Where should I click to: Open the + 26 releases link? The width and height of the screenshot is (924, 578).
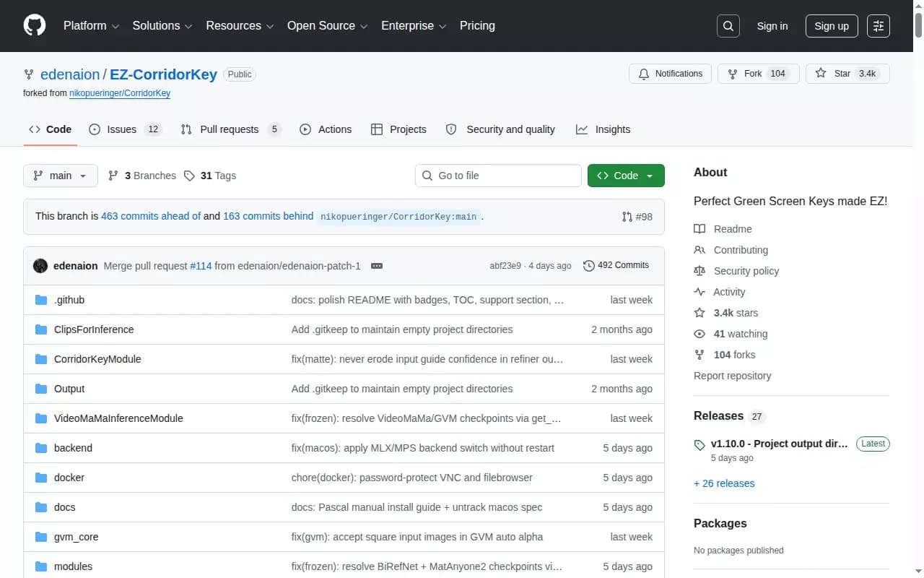point(724,483)
